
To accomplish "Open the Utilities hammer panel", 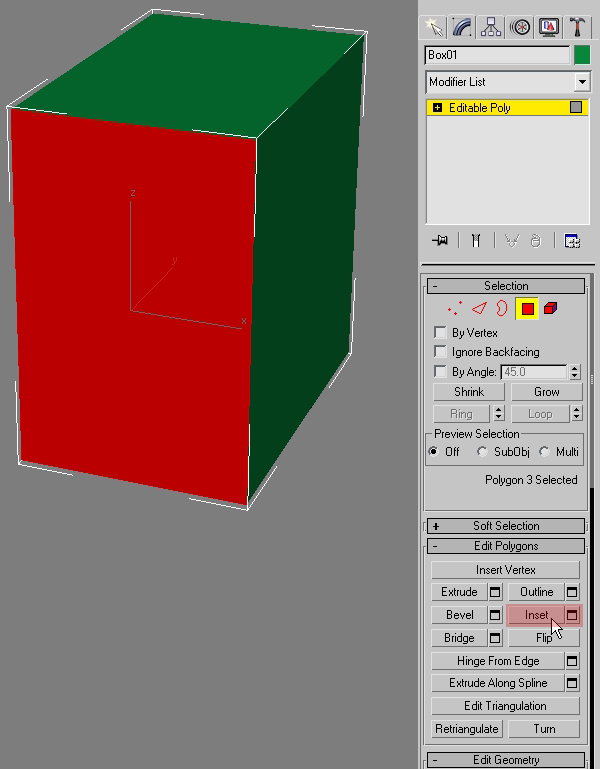I will 578,26.
